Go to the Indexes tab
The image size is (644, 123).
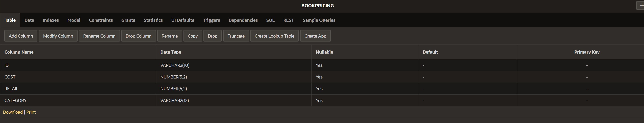click(x=51, y=20)
